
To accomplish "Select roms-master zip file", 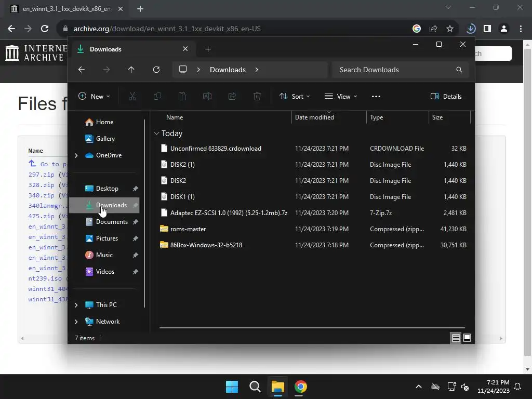I will 312,229.
